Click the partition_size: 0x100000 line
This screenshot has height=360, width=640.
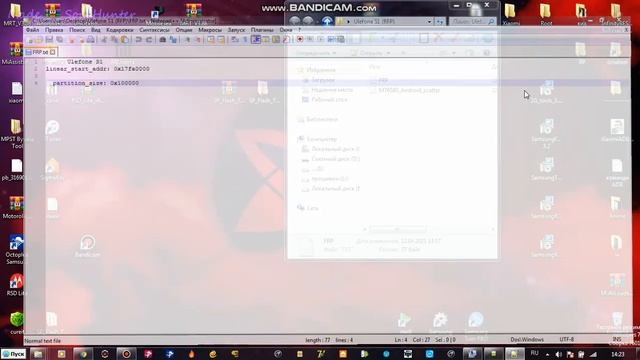[x=96, y=83]
